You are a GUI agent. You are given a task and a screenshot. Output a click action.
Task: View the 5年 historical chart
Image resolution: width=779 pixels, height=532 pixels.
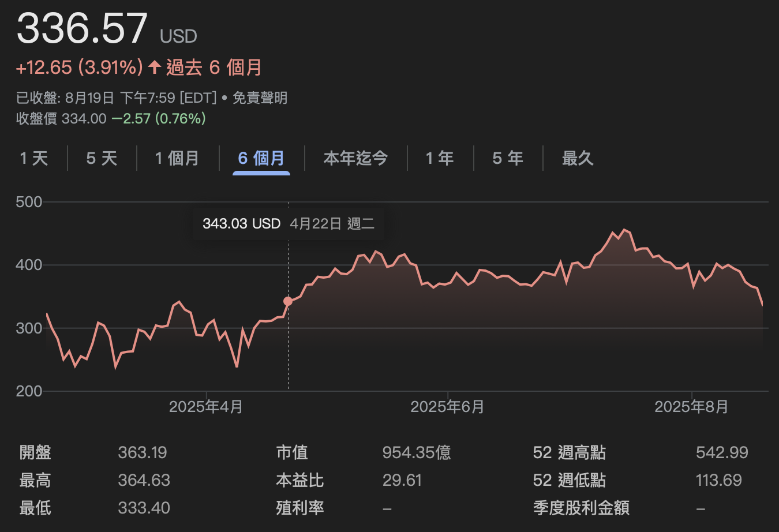coord(507,158)
